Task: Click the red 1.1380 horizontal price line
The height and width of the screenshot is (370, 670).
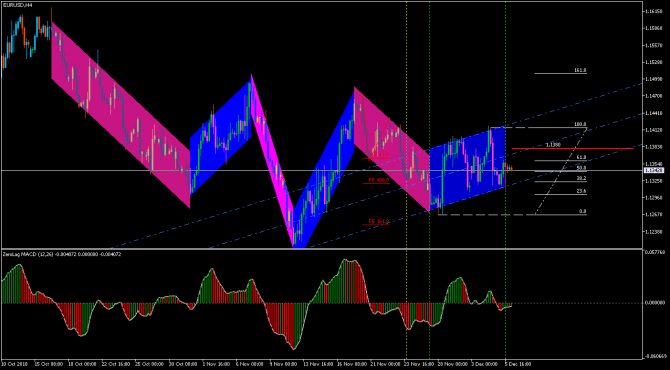Action: coord(573,148)
